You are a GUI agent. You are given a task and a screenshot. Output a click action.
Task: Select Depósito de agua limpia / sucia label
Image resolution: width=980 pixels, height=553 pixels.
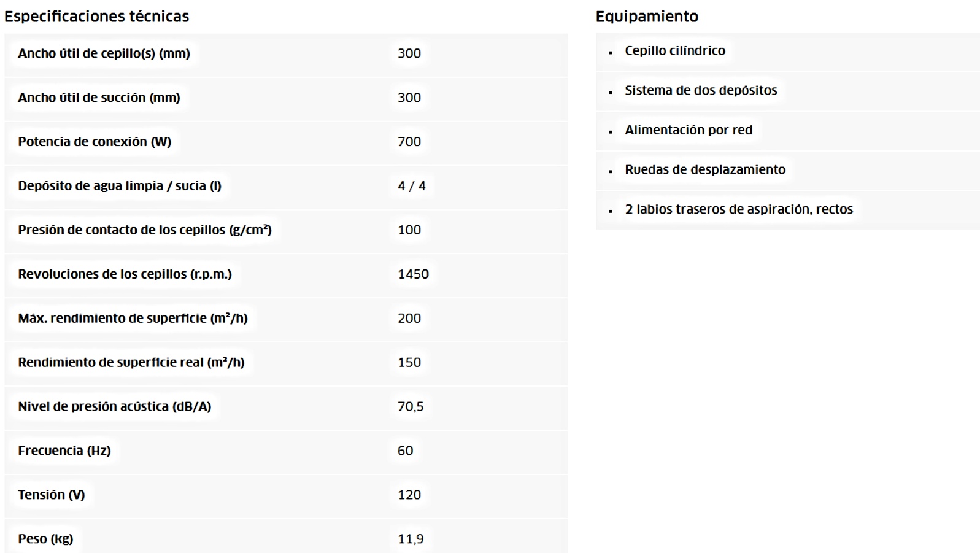(120, 186)
